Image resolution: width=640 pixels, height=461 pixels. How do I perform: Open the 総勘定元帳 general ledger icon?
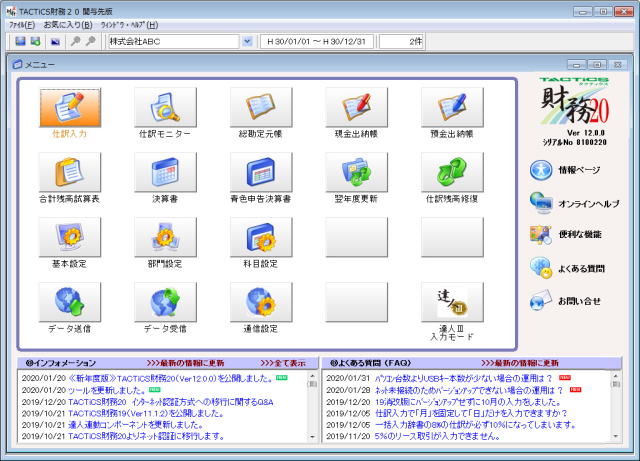pyautogui.click(x=261, y=107)
